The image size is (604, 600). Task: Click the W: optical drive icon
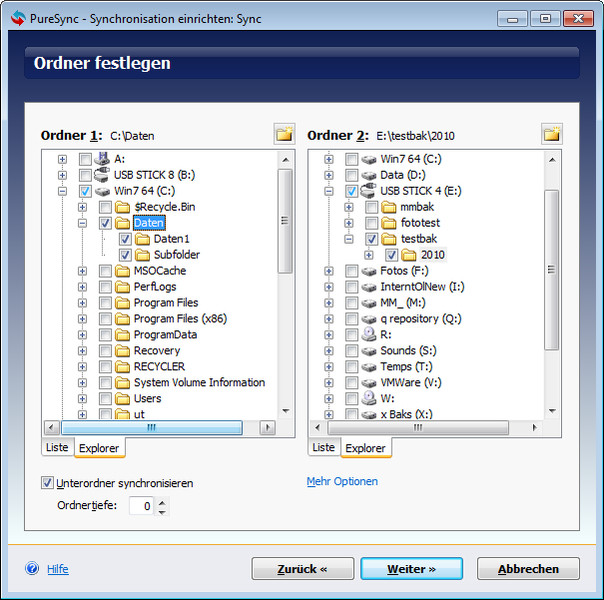point(369,398)
